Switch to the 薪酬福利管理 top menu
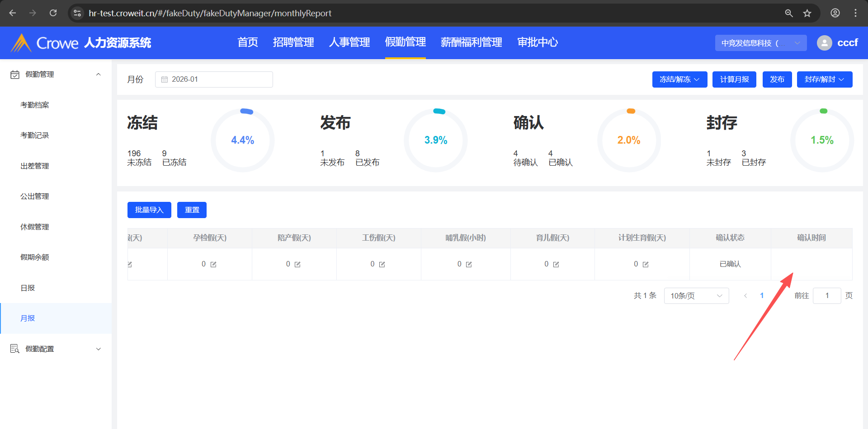The width and height of the screenshot is (868, 429). coord(471,42)
